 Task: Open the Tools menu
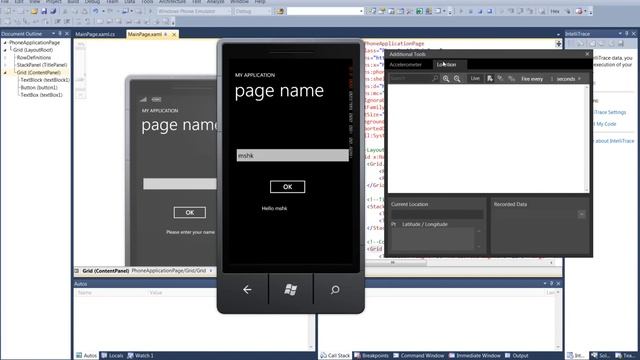[147, 2]
